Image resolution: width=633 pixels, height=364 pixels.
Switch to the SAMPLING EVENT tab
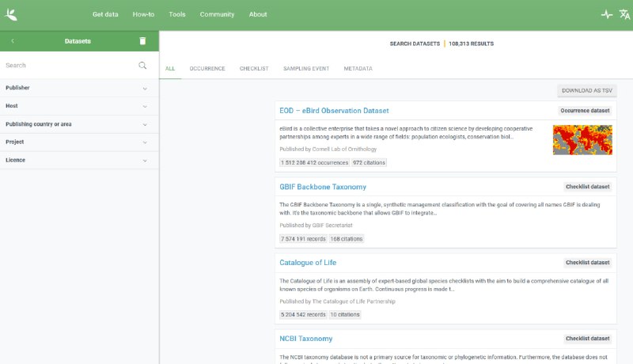[306, 69]
